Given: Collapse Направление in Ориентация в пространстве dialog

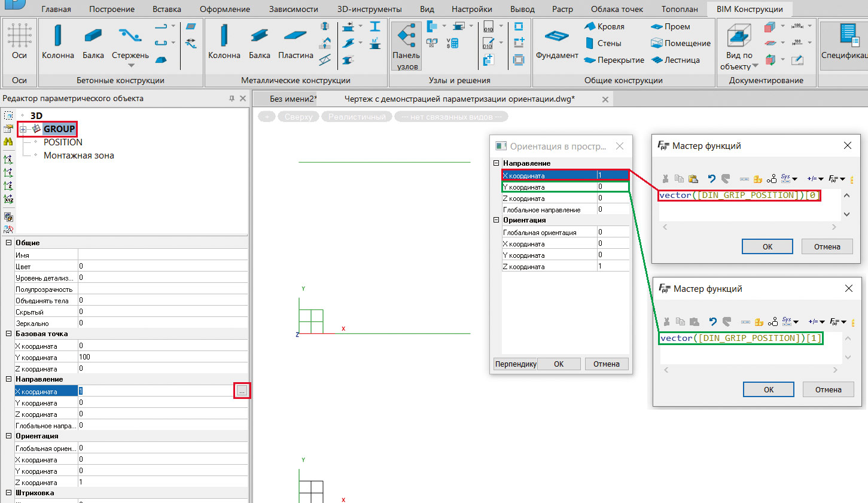Looking at the screenshot, I should pos(496,163).
